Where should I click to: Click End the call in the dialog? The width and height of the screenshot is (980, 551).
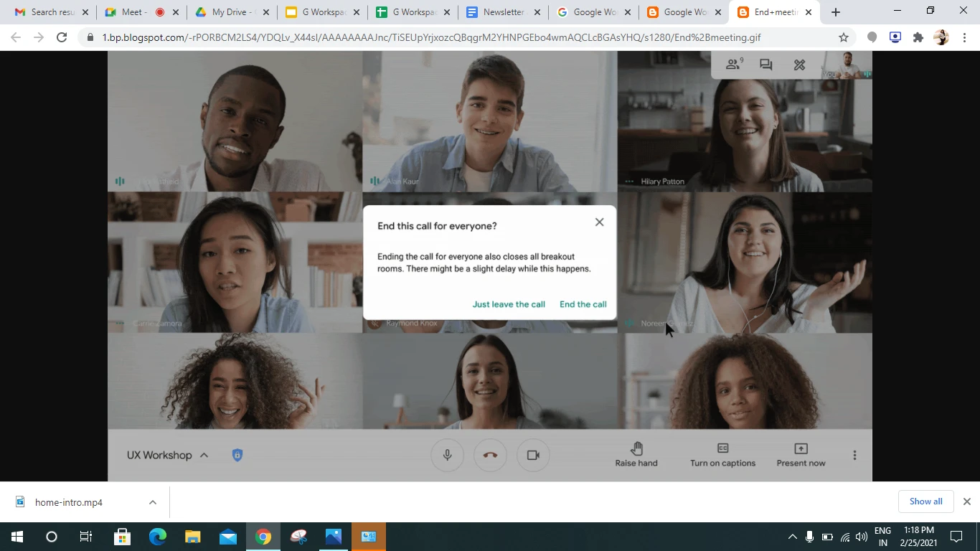583,303
